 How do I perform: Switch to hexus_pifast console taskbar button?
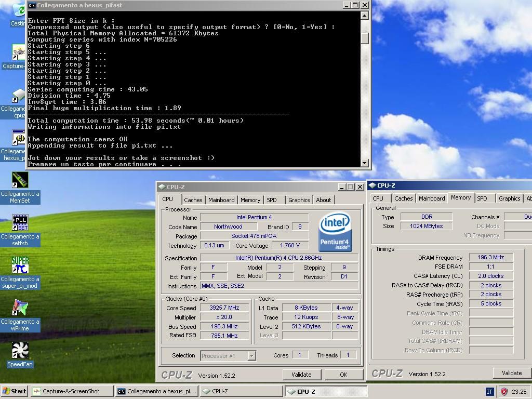(x=156, y=391)
